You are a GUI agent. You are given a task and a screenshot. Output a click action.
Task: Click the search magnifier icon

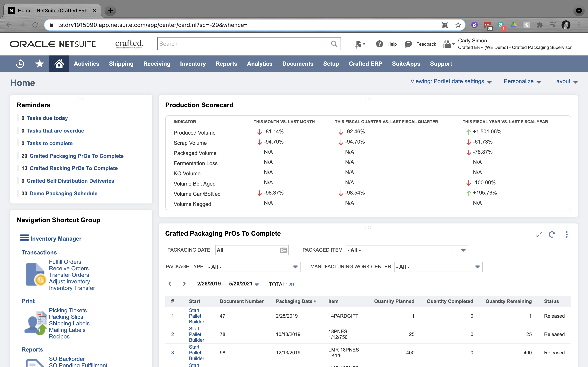(x=334, y=44)
